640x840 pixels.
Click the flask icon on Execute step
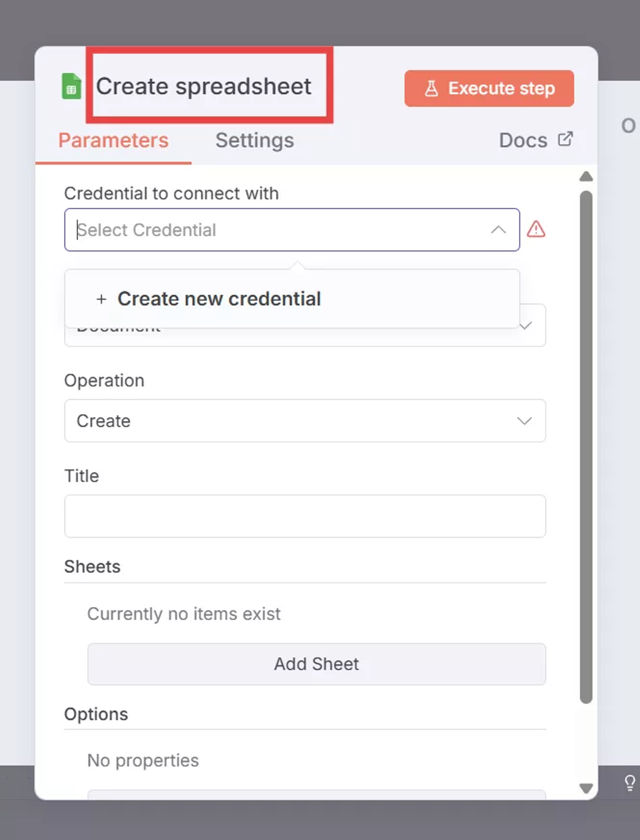(x=431, y=88)
